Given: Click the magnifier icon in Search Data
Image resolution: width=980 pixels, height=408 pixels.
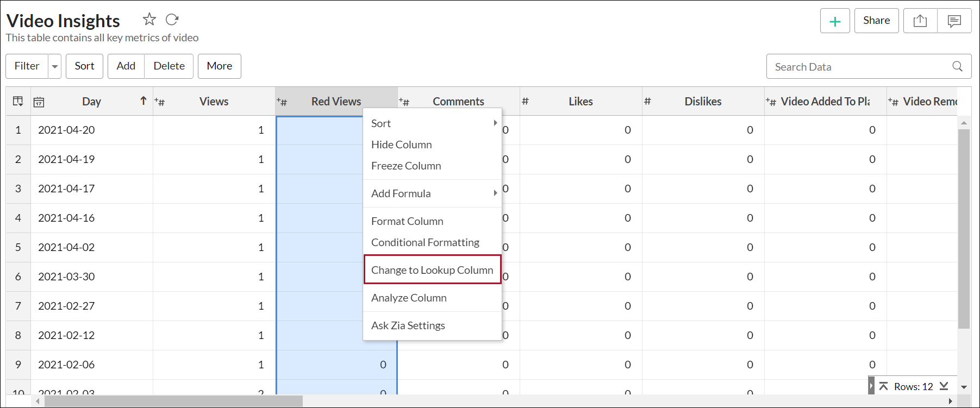Looking at the screenshot, I should tap(957, 66).
